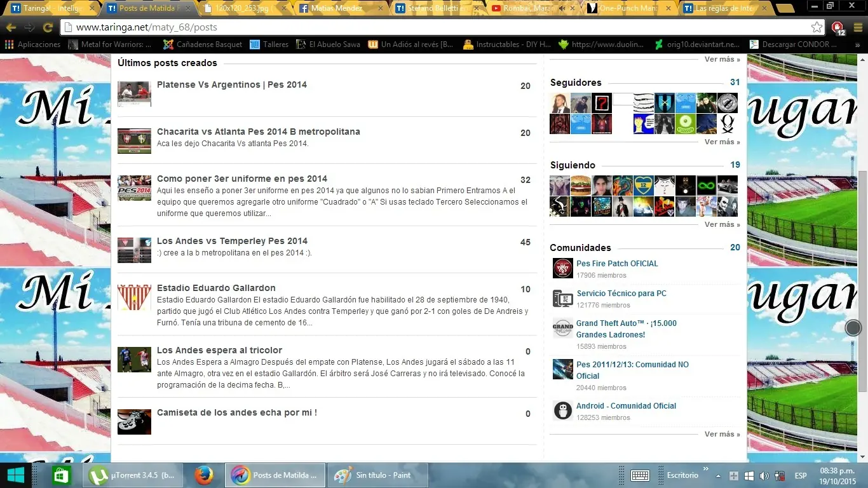Expand Seguidores list with Ver más
The height and width of the screenshot is (488, 868).
722,142
